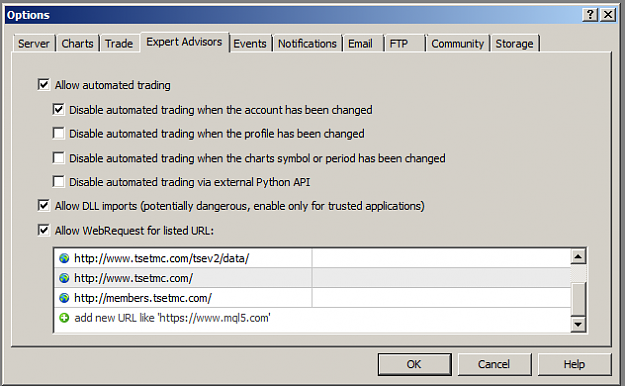Image resolution: width=625 pixels, height=386 pixels.
Task: Click the URL list scrollbar thumb
Action: [x=578, y=298]
